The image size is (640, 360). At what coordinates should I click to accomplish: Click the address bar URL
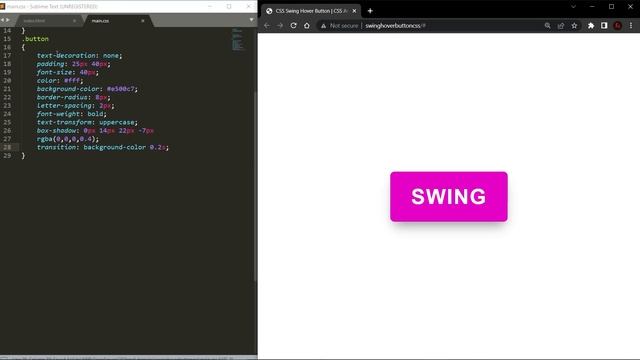point(395,26)
